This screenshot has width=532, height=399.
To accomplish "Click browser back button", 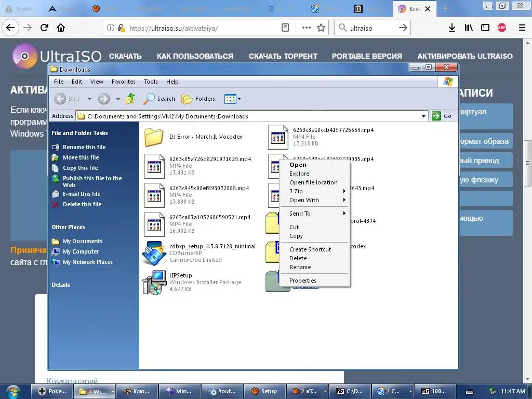I will (x=10, y=28).
